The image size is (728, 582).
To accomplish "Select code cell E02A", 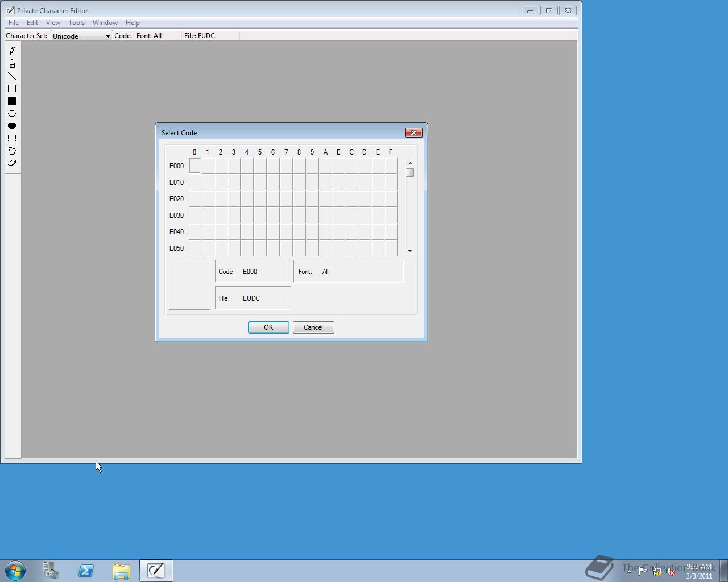I will click(325, 199).
